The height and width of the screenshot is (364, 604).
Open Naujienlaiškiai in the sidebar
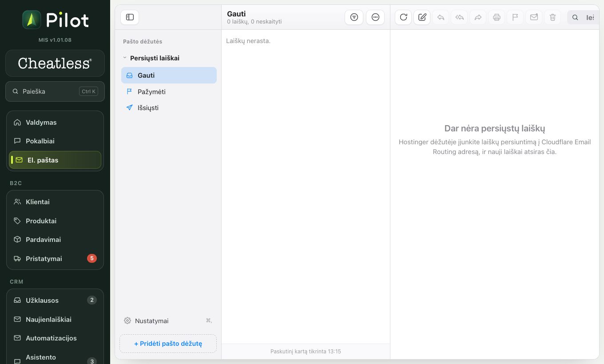click(x=55, y=320)
